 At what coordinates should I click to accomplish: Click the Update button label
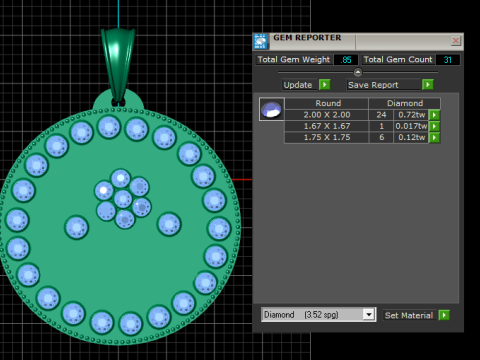[x=298, y=85]
